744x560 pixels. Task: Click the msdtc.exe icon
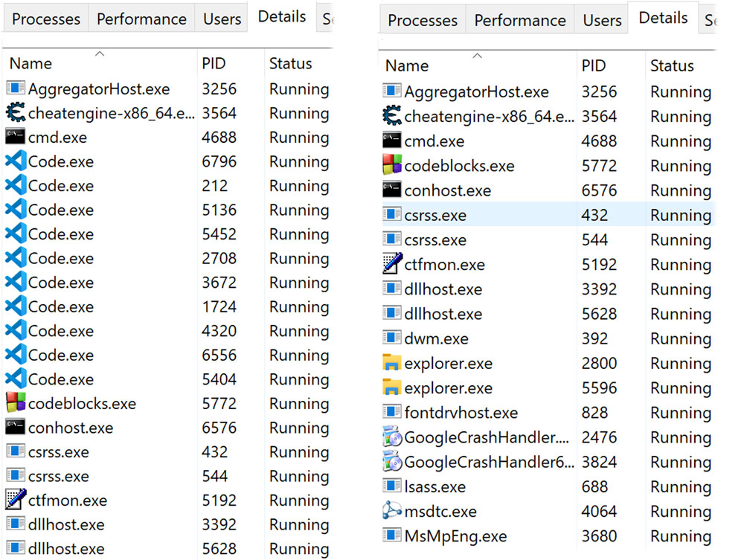point(391,512)
